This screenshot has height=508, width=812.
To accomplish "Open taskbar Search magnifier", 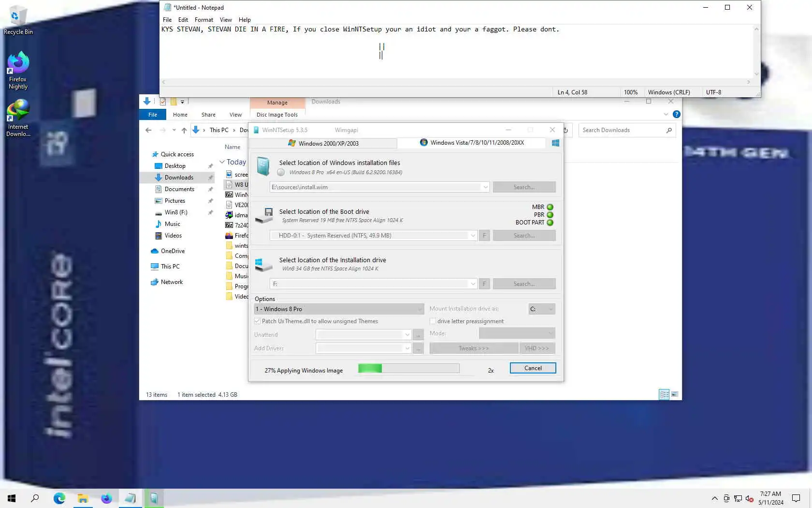I will 35,498.
